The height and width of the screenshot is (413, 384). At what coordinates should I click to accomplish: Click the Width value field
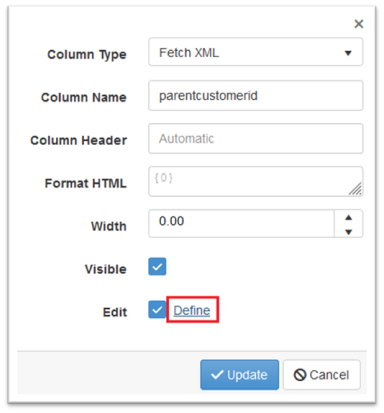[x=241, y=223]
